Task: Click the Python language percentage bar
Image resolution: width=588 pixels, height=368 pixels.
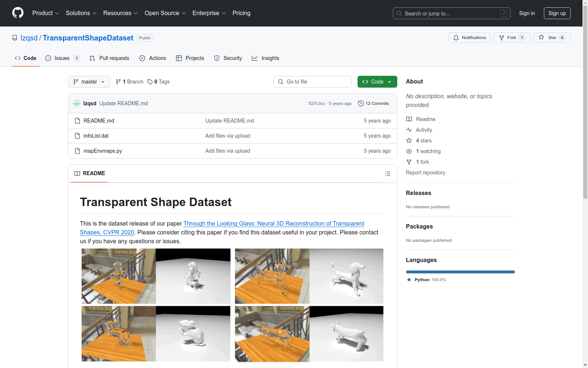Action: (x=460, y=272)
